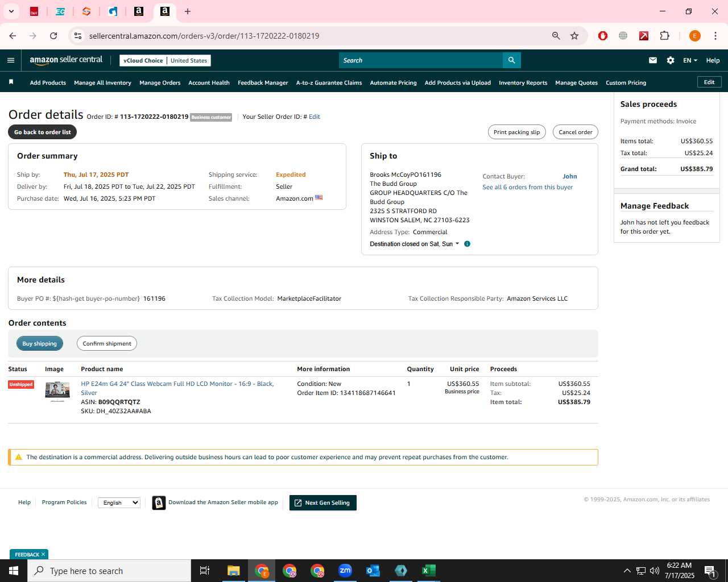Screen dimensions: 728x582
Task: Click contact buyer John link
Action: point(570,176)
